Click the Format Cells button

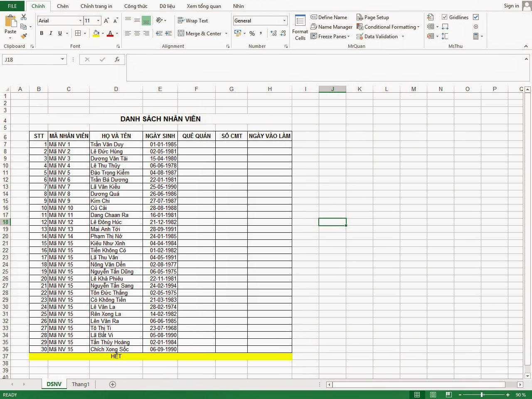pos(299,27)
